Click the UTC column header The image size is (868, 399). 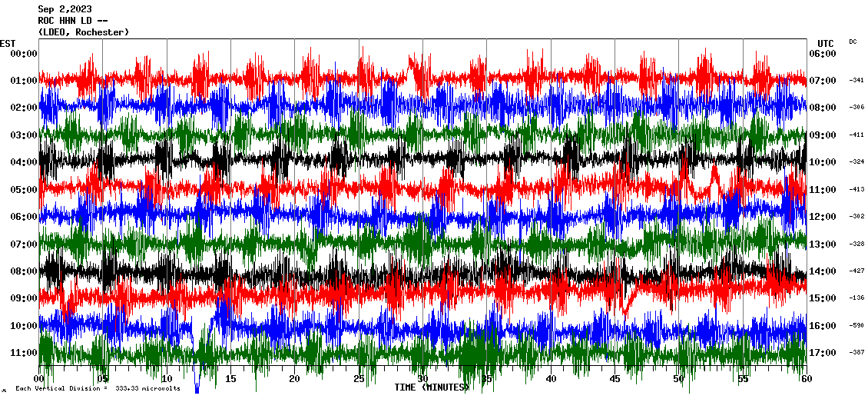click(825, 43)
